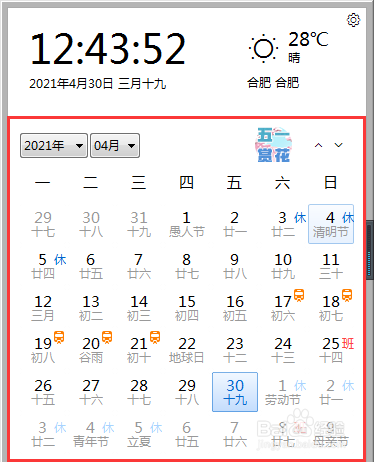This screenshot has width=374, height=462.
Task: Select April 19 初八
Action: (43, 350)
